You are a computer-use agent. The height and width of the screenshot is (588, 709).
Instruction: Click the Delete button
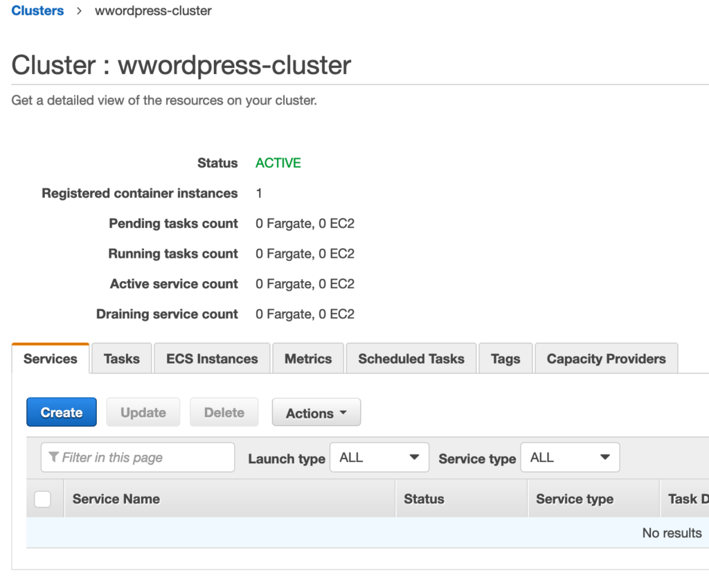(224, 412)
